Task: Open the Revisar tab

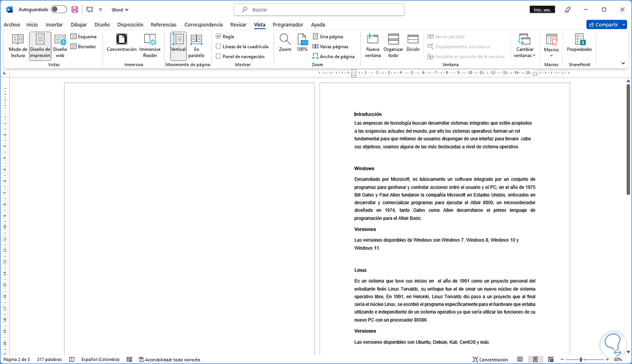Action: 239,24
